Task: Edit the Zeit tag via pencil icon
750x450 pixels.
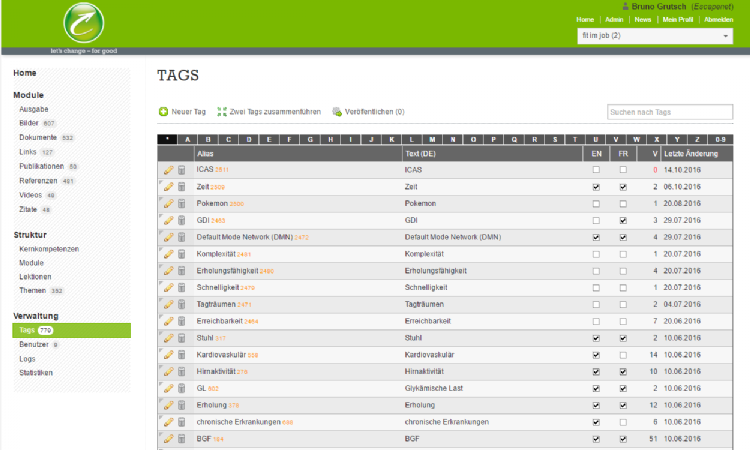Action: [168, 187]
